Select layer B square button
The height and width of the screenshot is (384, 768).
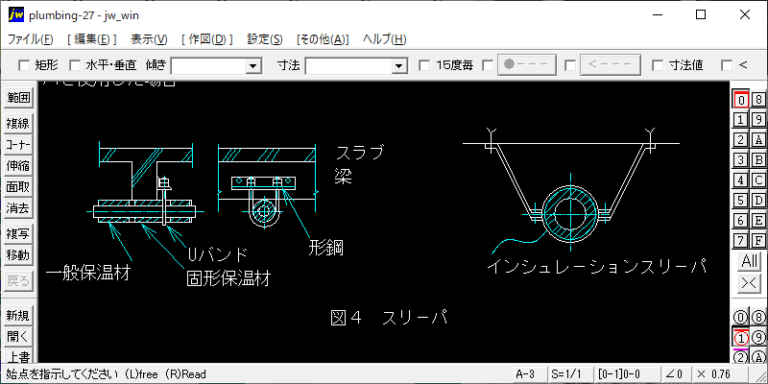pyautogui.click(x=759, y=160)
